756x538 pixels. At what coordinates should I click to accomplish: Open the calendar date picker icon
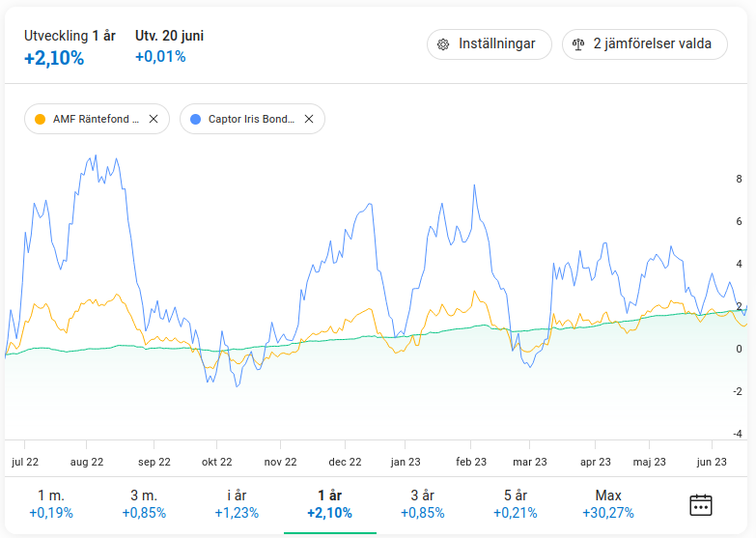(701, 504)
